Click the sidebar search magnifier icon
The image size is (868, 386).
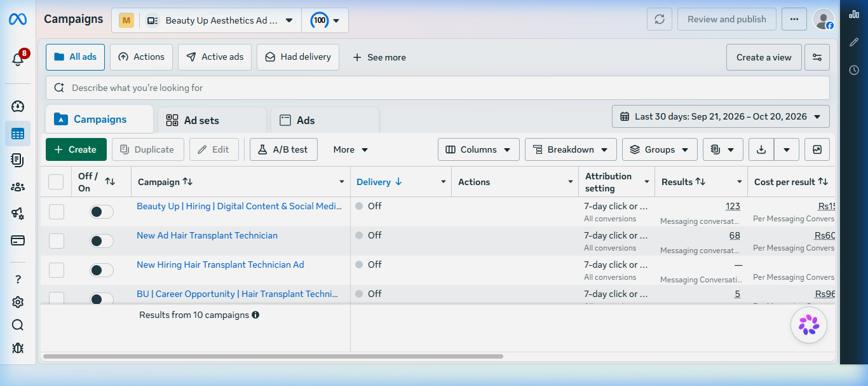[18, 325]
